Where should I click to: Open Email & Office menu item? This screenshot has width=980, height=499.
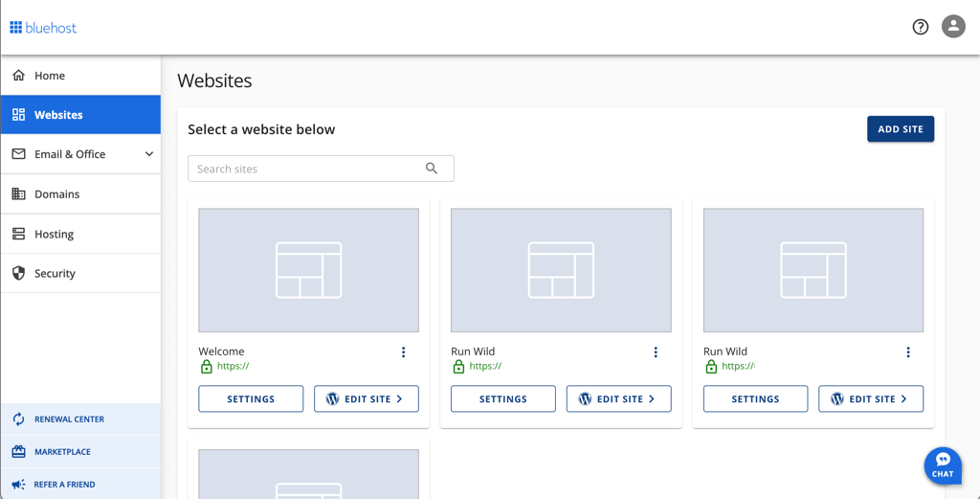(80, 154)
